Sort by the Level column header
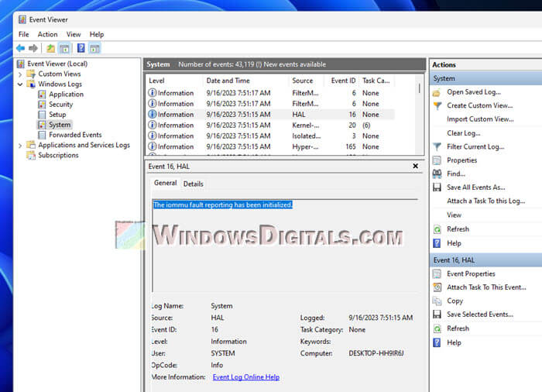The image size is (542, 392). (x=174, y=81)
